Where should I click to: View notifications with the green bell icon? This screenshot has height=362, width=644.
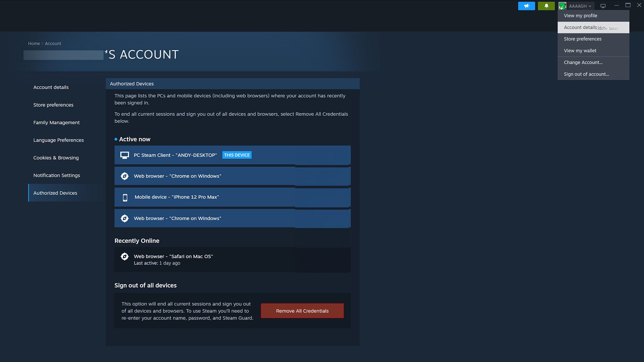pyautogui.click(x=546, y=6)
